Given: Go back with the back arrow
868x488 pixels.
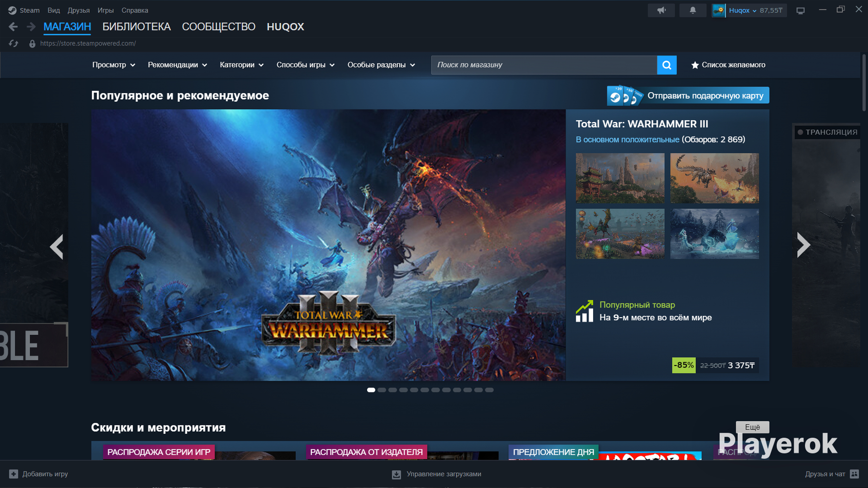Looking at the screenshot, I should (13, 27).
